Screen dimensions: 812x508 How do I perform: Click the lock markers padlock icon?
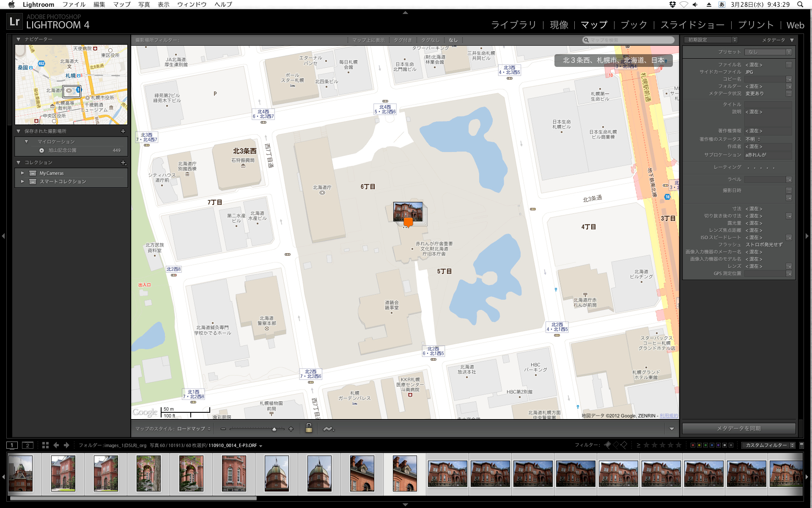309,428
